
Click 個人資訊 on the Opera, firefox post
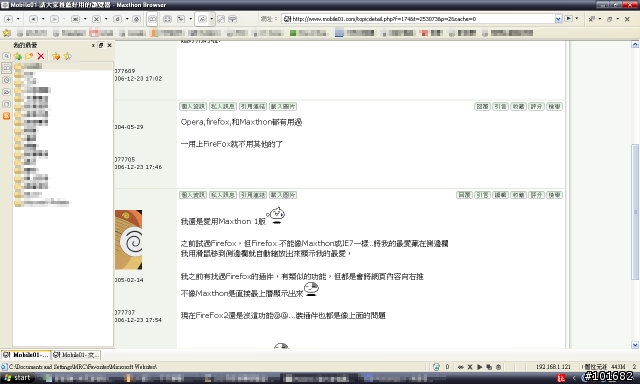pyautogui.click(x=193, y=107)
